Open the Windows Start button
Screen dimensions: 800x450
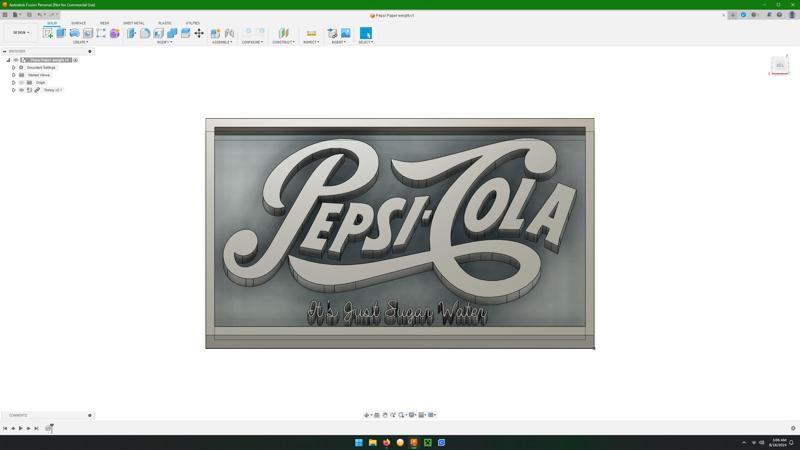coord(359,442)
